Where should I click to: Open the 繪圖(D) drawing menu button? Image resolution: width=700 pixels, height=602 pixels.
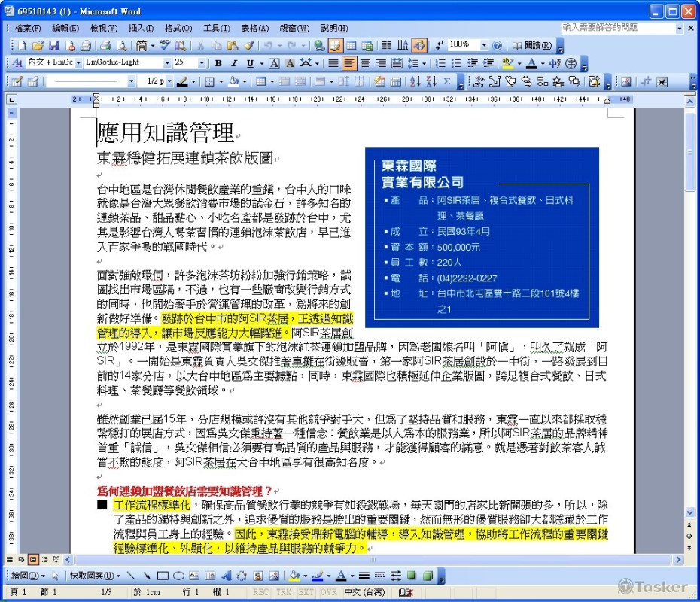[x=28, y=576]
